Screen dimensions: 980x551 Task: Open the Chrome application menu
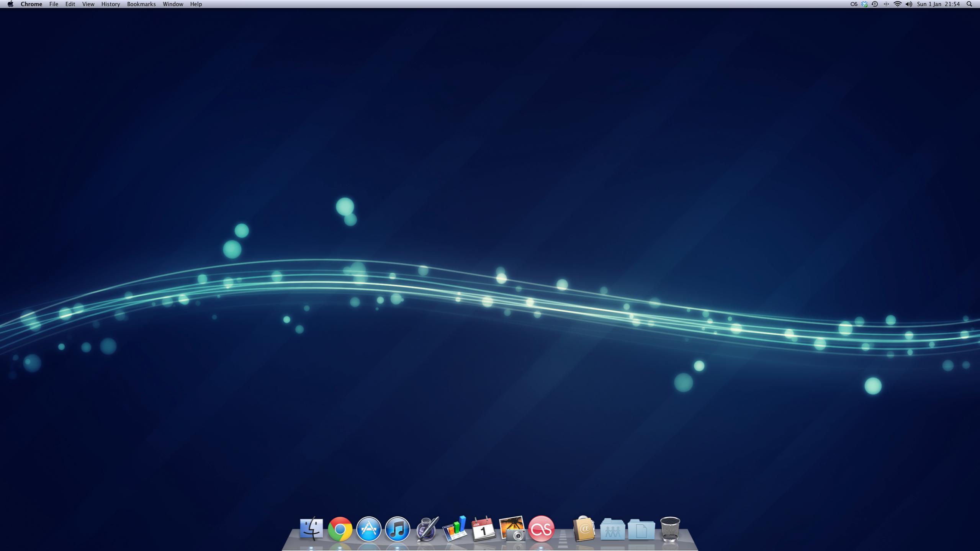(x=31, y=4)
